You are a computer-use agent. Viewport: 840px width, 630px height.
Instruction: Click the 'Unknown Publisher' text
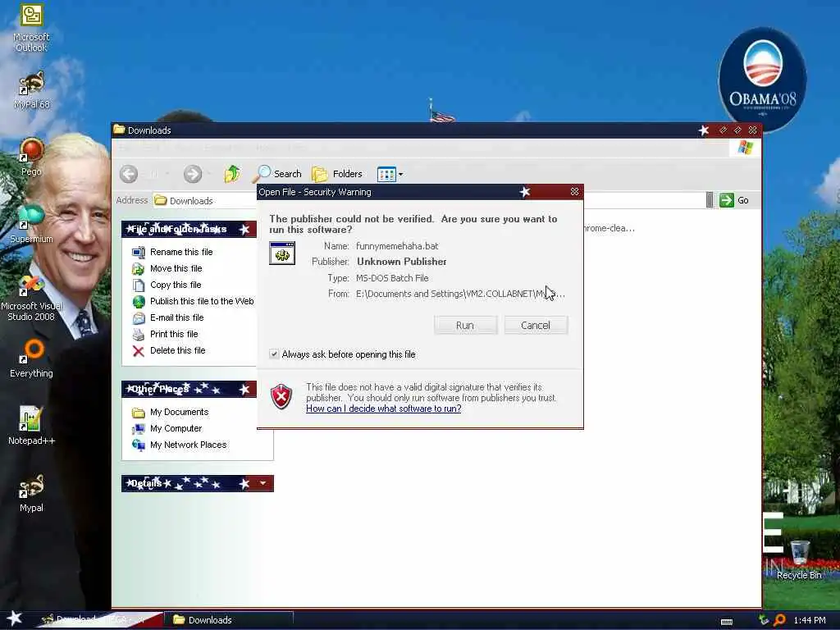point(402,262)
